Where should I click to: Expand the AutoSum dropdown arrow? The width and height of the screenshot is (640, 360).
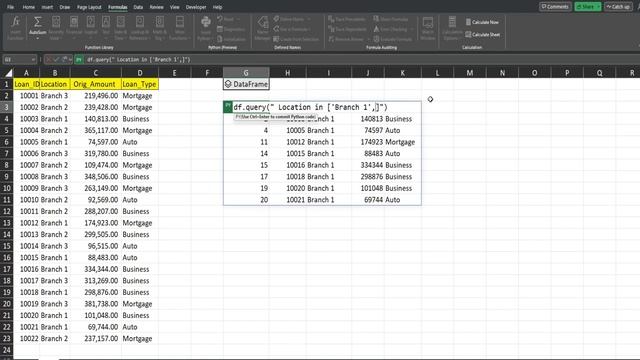pyautogui.click(x=38, y=38)
